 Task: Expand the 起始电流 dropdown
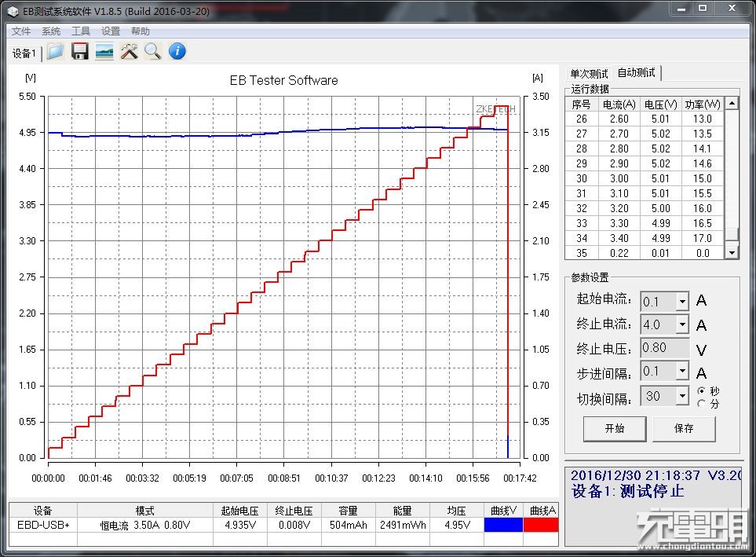click(681, 302)
